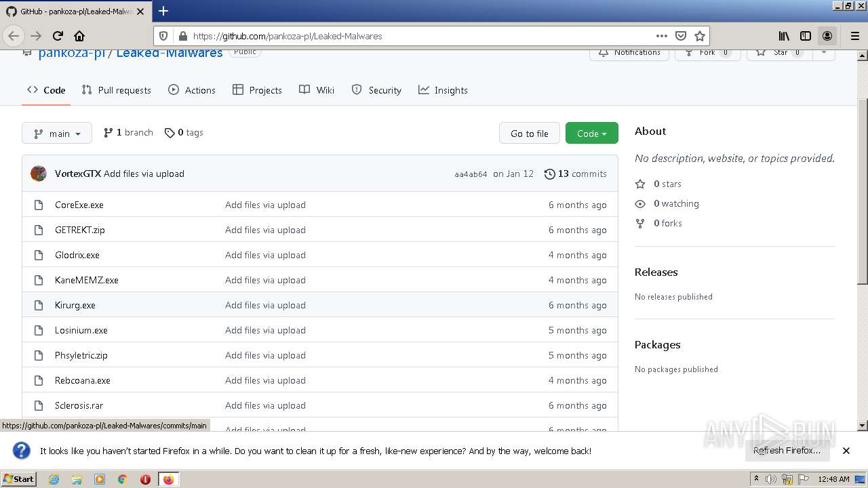
Task: Click the Releases heading link
Action: coord(656,272)
